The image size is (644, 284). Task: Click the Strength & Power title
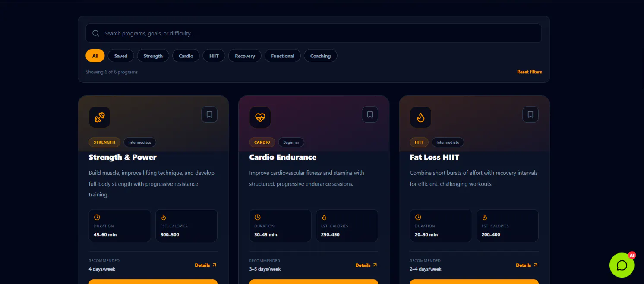(x=123, y=157)
